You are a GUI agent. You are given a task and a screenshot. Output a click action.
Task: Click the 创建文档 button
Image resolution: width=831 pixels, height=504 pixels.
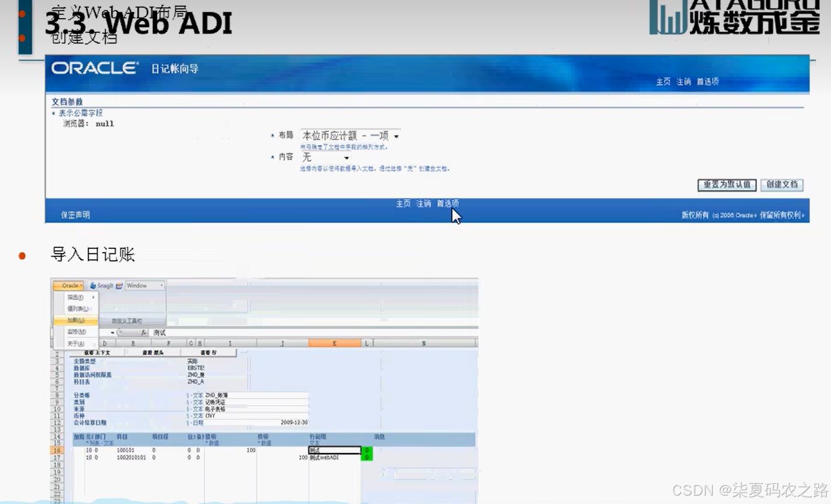click(782, 185)
